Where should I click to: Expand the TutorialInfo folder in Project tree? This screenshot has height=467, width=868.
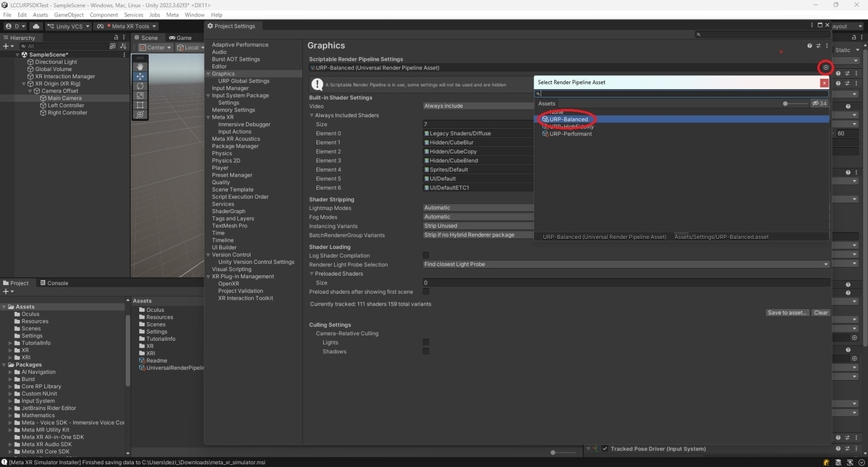click(11, 343)
